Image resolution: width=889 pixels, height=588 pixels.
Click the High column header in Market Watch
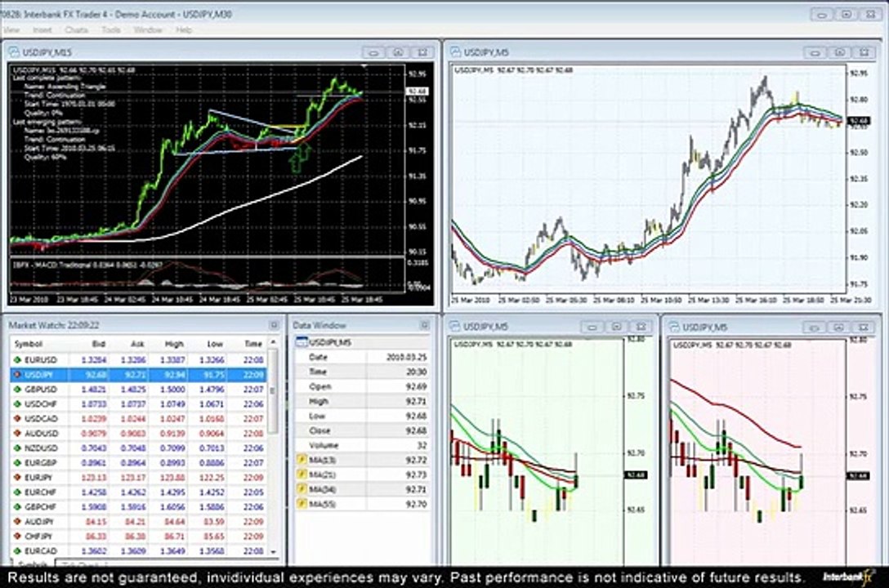pos(174,344)
